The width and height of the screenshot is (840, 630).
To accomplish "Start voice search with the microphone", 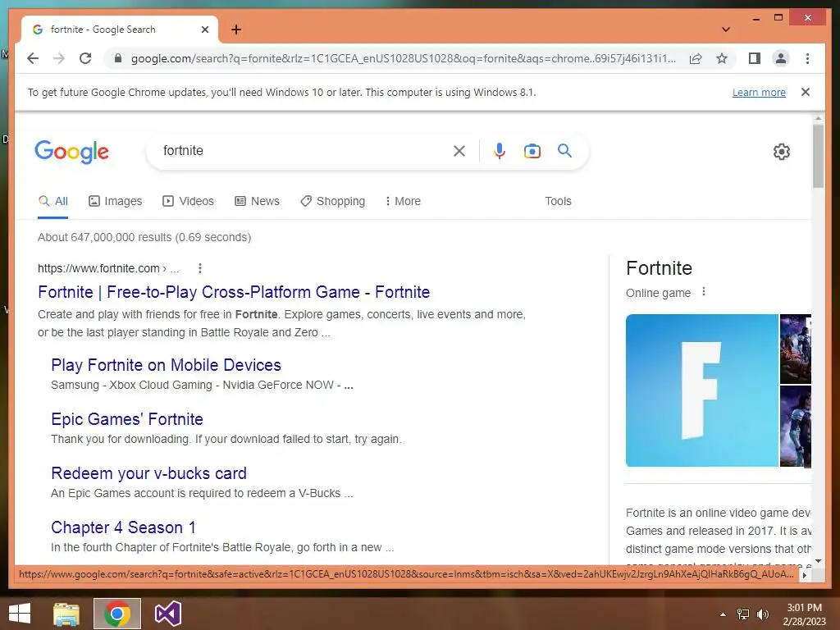I will point(500,151).
